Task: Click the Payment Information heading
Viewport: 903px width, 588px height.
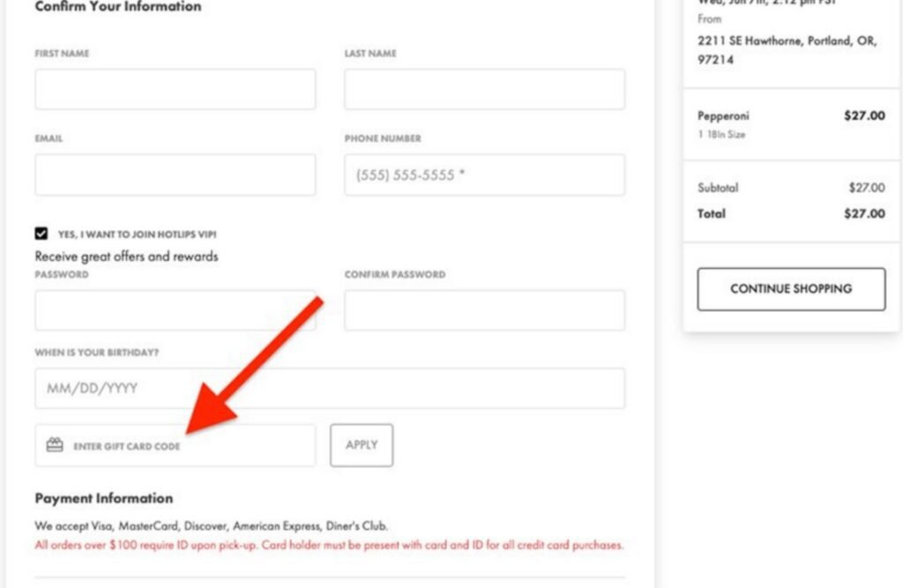Action: pyautogui.click(x=104, y=498)
